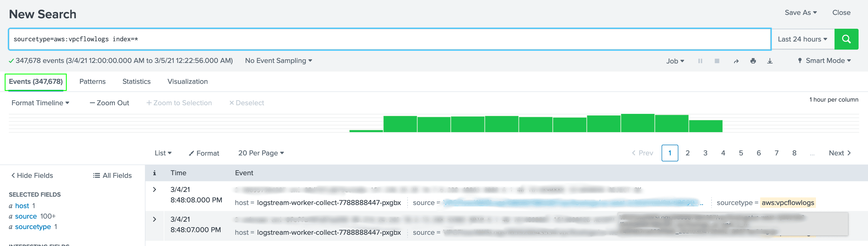
Task: Click the source field link
Action: [26, 216]
